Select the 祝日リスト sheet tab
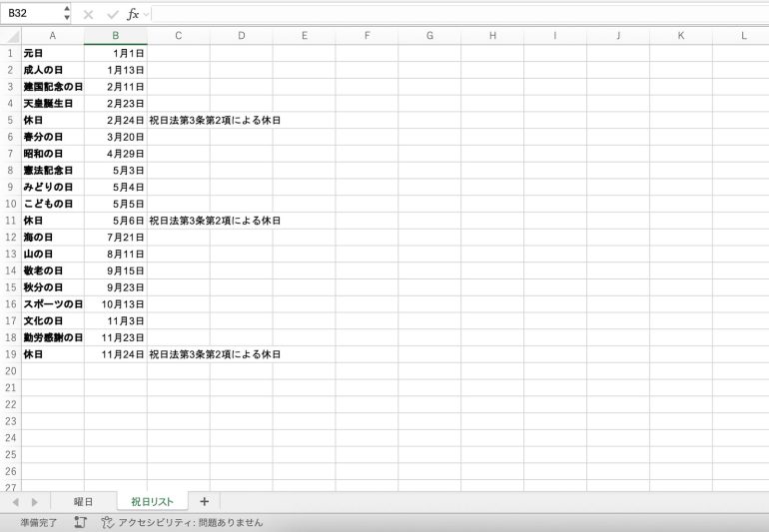Image resolution: width=769 pixels, height=532 pixels. point(153,502)
